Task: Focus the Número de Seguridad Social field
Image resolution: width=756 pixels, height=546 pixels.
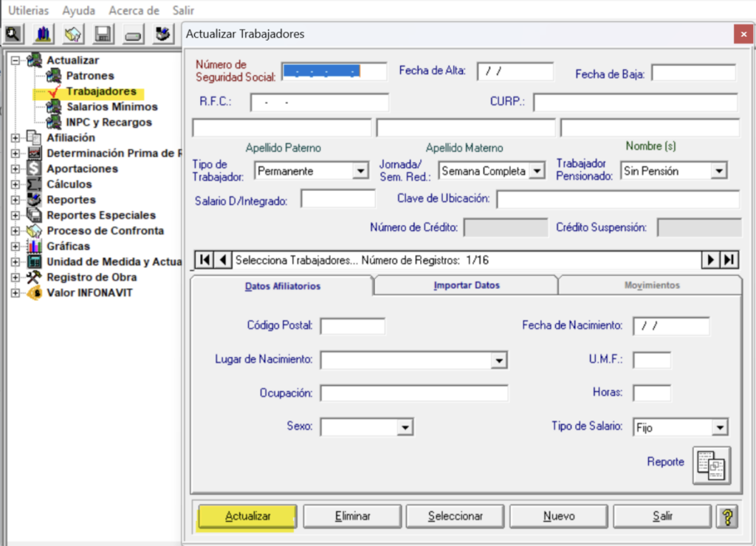Action: tap(334, 72)
